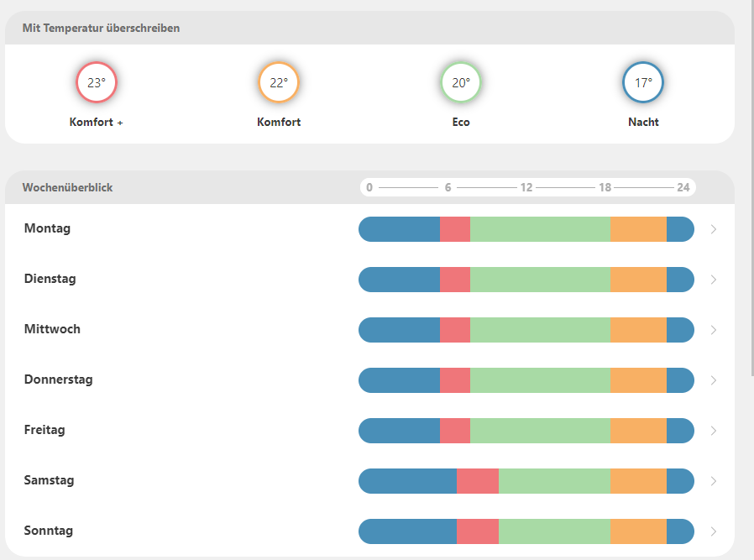This screenshot has width=754, height=560.
Task: Click the first blue Nacht segment on Dienstag
Action: coord(400,280)
